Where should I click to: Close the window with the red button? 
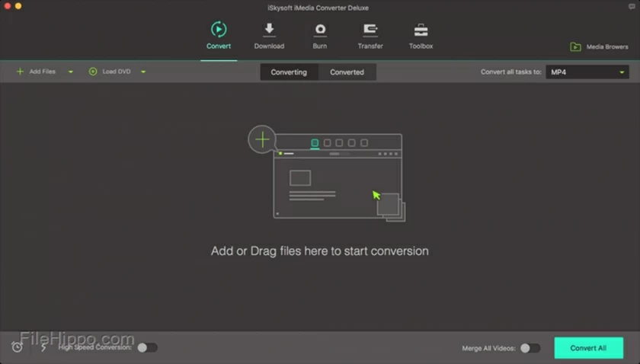(7, 6)
